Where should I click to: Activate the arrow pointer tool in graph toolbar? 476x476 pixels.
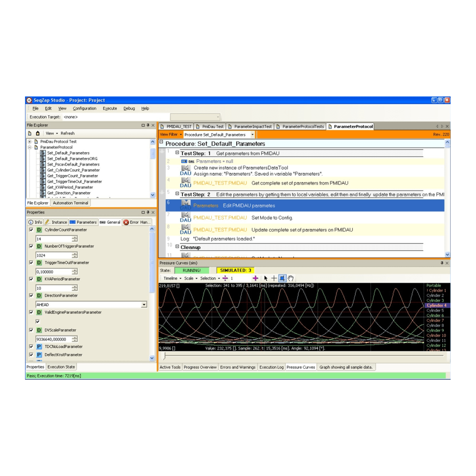(x=265, y=278)
